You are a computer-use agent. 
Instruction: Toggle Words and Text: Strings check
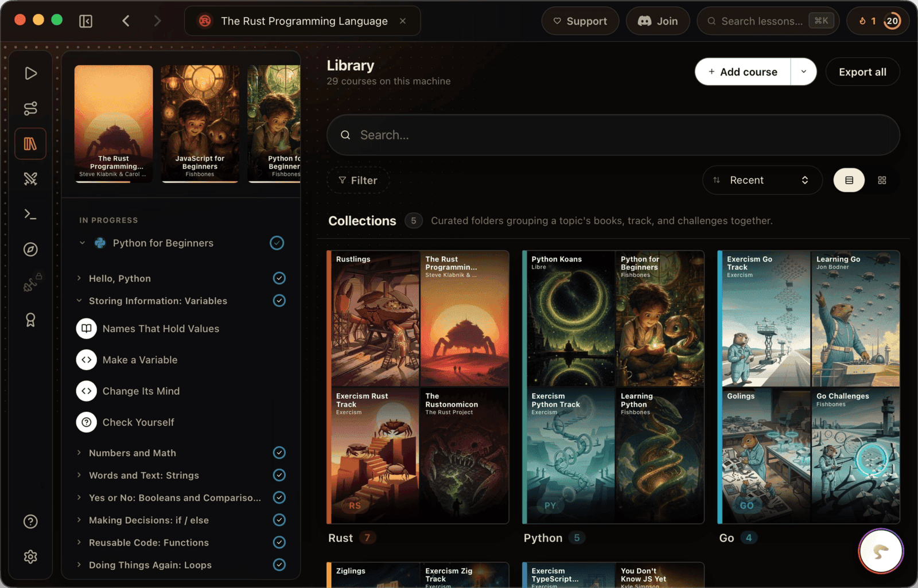[x=279, y=475]
